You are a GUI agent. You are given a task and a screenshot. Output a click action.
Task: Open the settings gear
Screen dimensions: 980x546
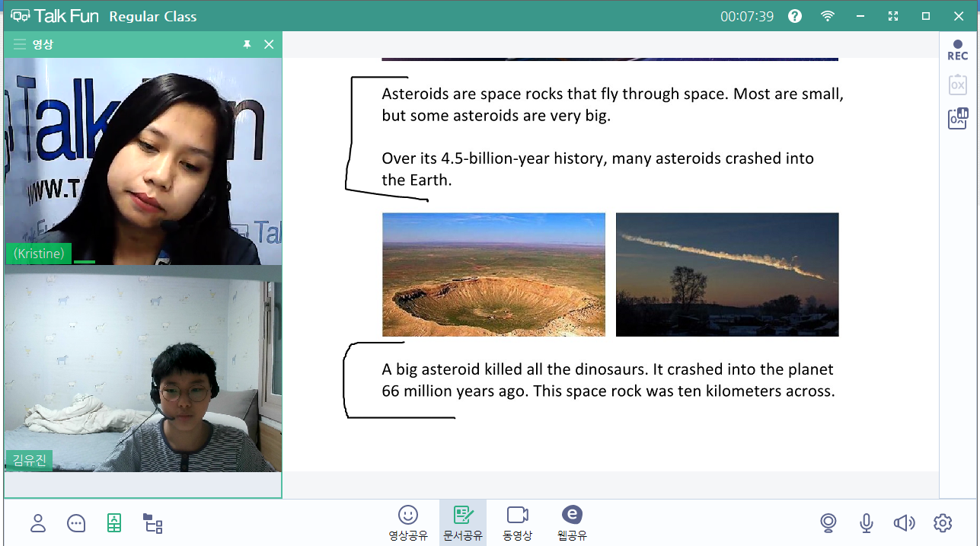(943, 523)
